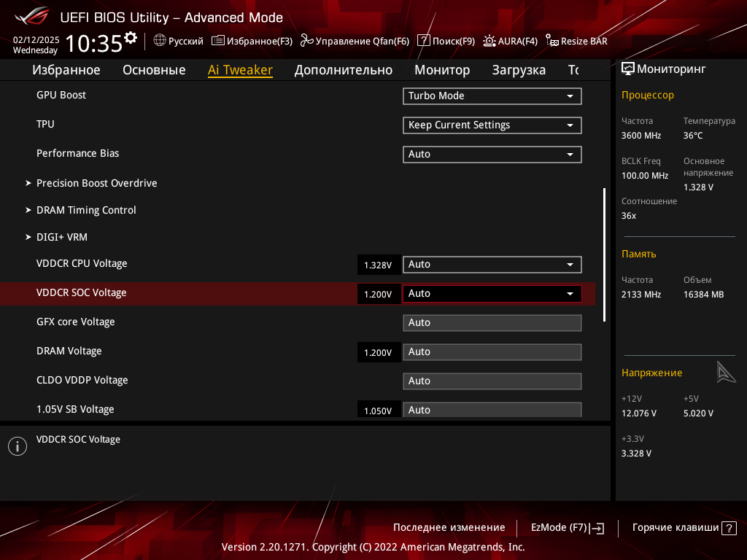Click the hot keys question mark icon

click(729, 528)
